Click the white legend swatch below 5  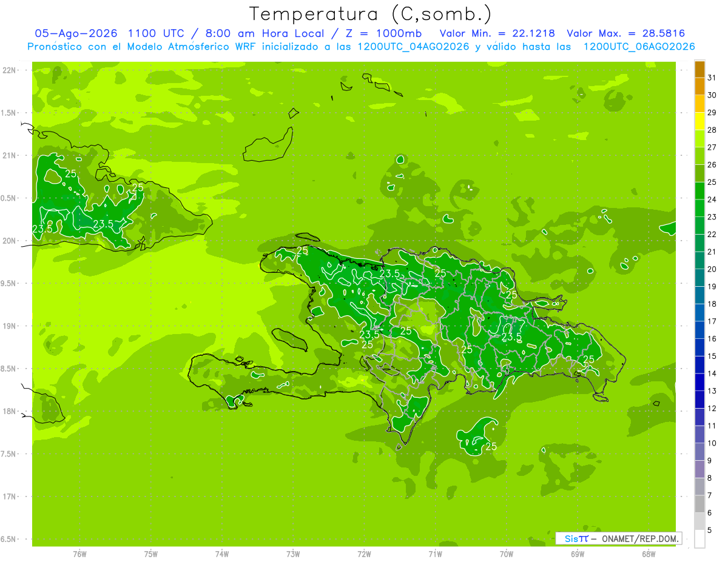coord(699,538)
